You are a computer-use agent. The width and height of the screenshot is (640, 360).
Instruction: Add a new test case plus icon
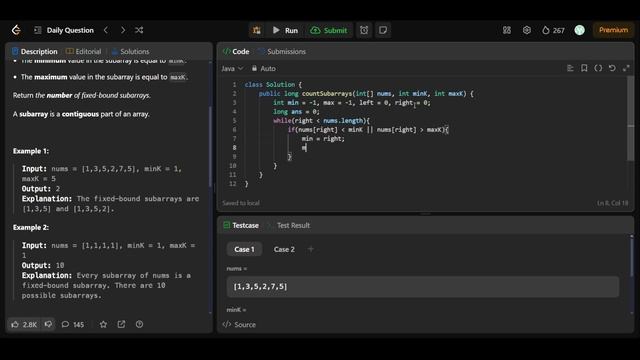point(311,249)
